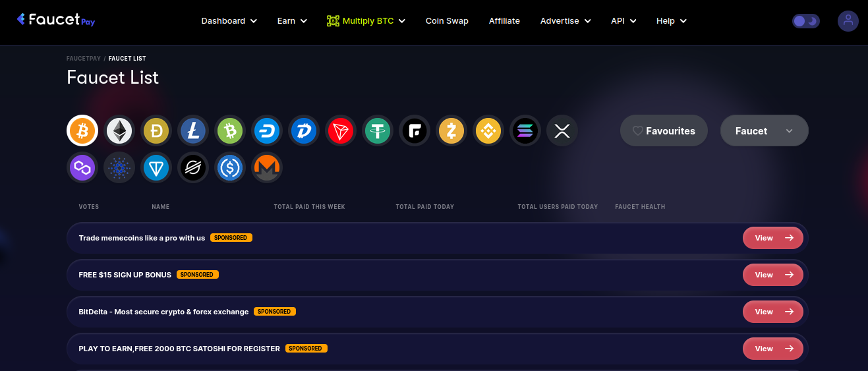Expand the Dashboard menu

tap(229, 21)
